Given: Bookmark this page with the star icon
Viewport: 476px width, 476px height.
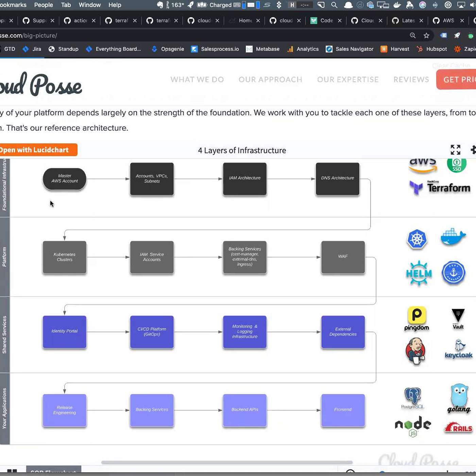Looking at the screenshot, I should pos(426,35).
